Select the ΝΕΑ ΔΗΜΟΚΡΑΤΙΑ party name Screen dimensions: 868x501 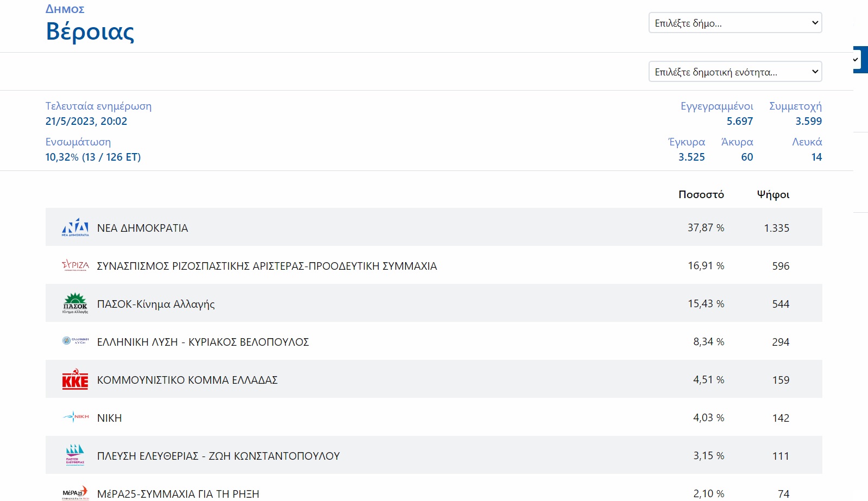coord(142,228)
